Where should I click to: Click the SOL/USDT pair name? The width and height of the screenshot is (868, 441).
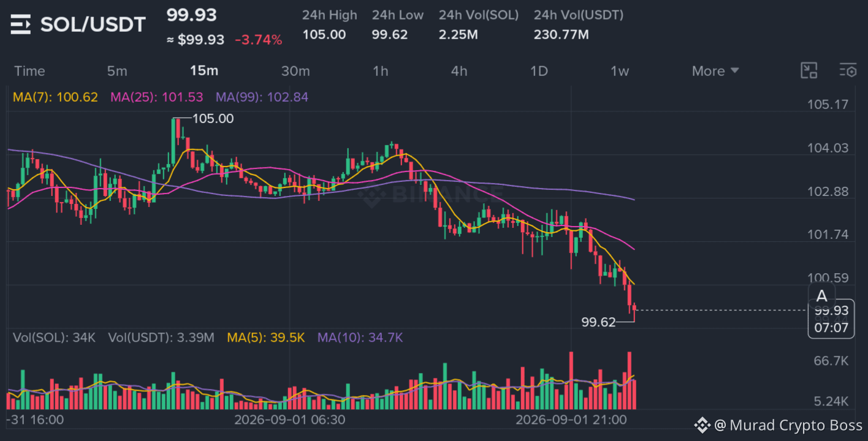[93, 24]
